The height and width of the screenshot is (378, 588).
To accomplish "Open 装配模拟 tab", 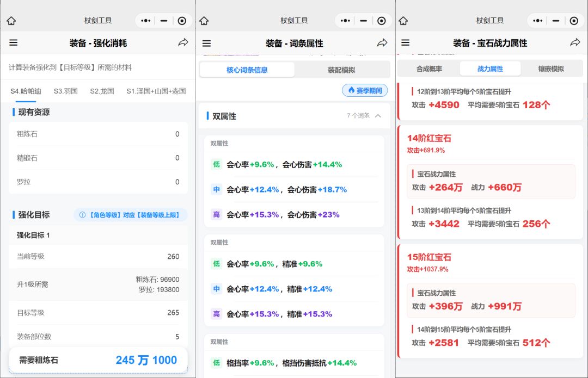I will (341, 70).
